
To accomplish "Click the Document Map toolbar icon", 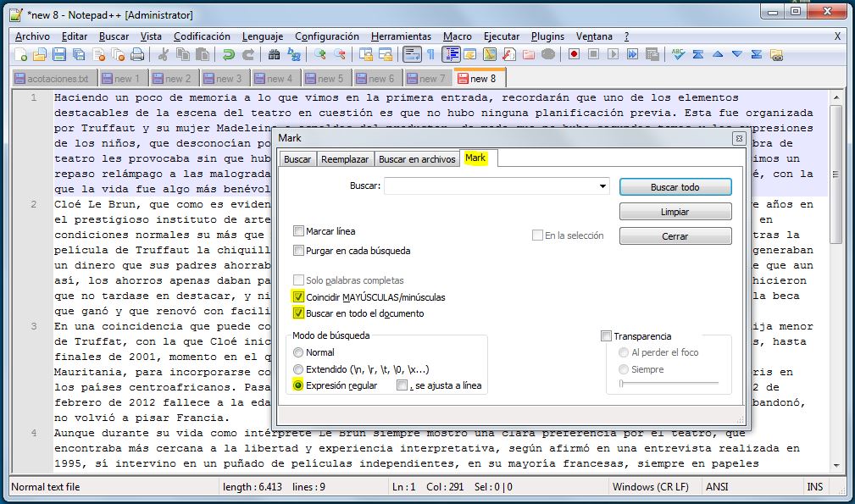I will [490, 54].
